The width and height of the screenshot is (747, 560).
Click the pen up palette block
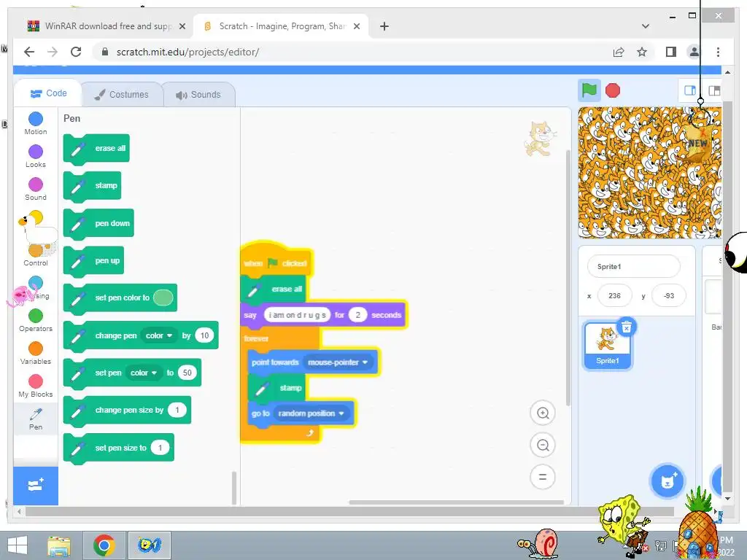(x=94, y=260)
